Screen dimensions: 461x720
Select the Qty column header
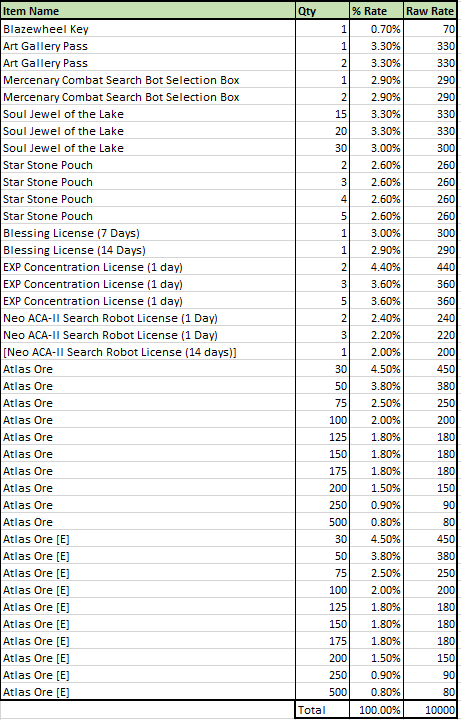click(x=322, y=11)
